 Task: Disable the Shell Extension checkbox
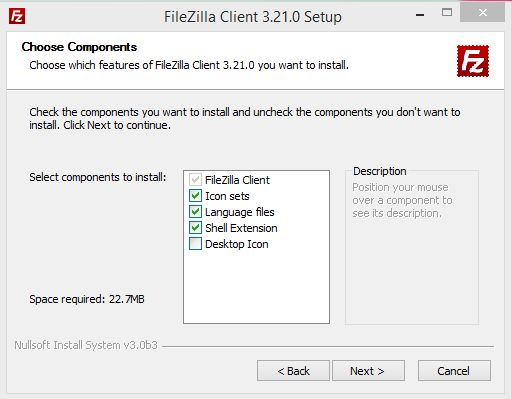click(x=195, y=228)
